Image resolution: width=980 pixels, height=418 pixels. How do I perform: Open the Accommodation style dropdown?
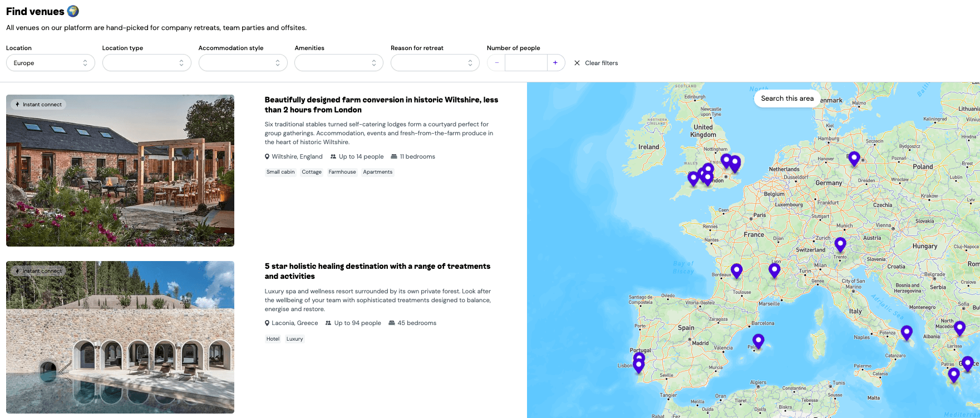[x=243, y=63]
